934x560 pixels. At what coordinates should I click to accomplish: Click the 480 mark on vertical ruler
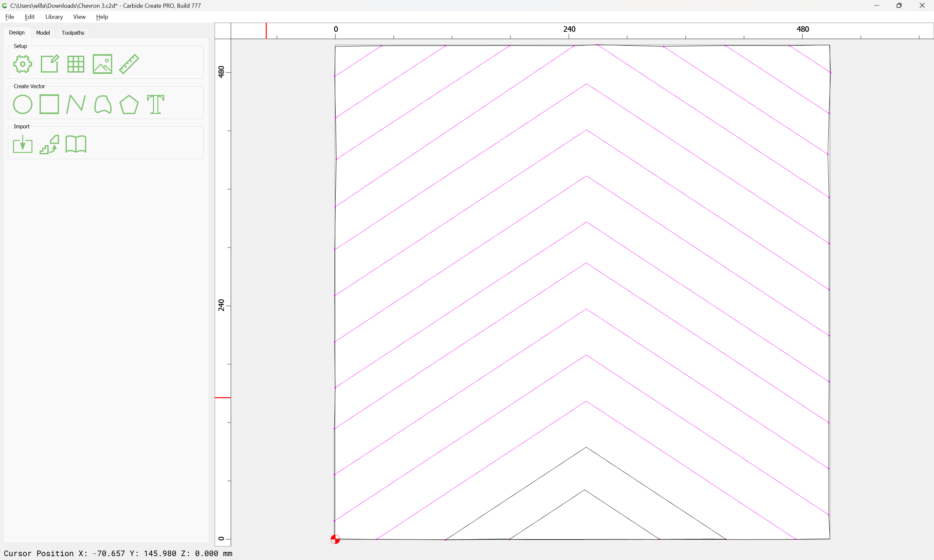tap(221, 72)
